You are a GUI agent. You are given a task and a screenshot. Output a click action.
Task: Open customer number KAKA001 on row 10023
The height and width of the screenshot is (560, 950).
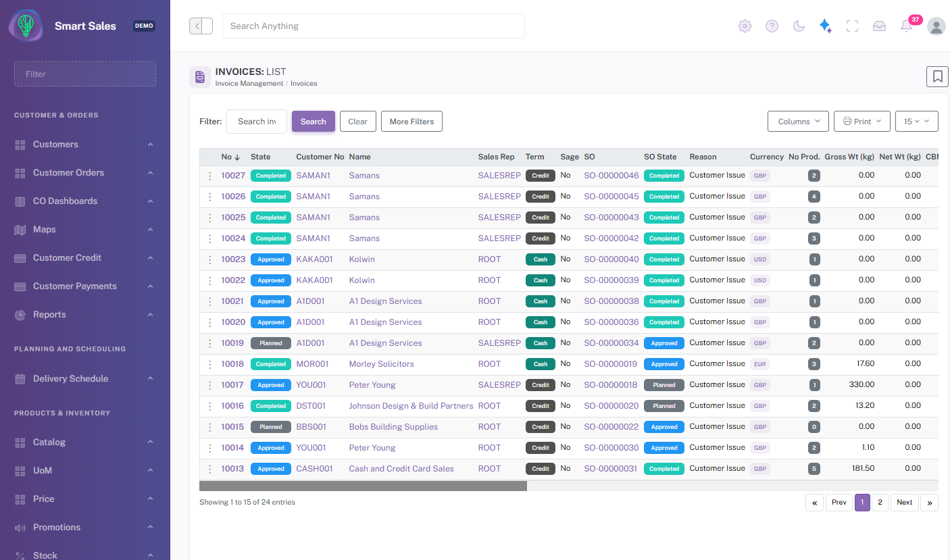point(314,259)
